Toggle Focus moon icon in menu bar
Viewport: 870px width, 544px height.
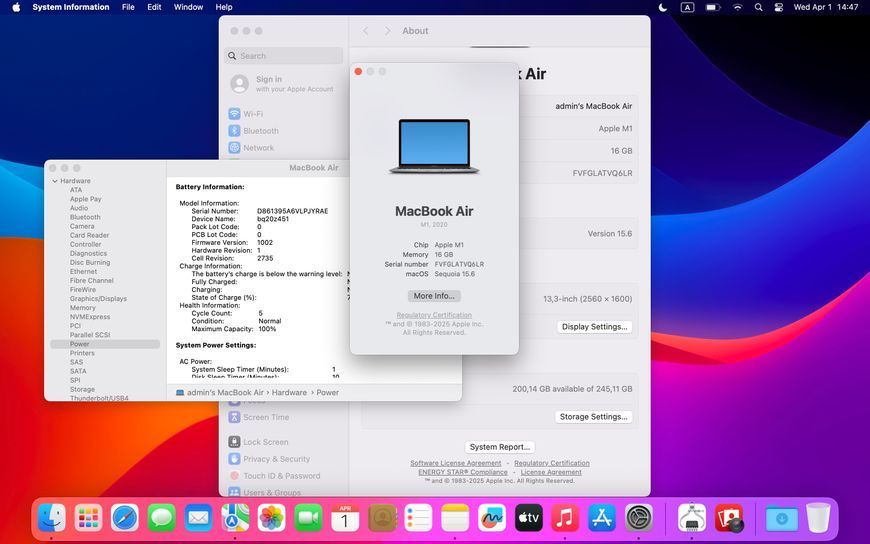click(x=662, y=7)
